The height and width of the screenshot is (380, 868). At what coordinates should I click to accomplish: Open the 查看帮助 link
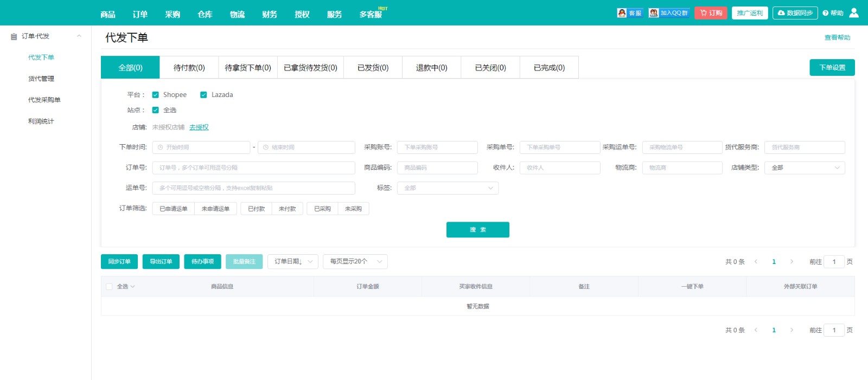(838, 37)
